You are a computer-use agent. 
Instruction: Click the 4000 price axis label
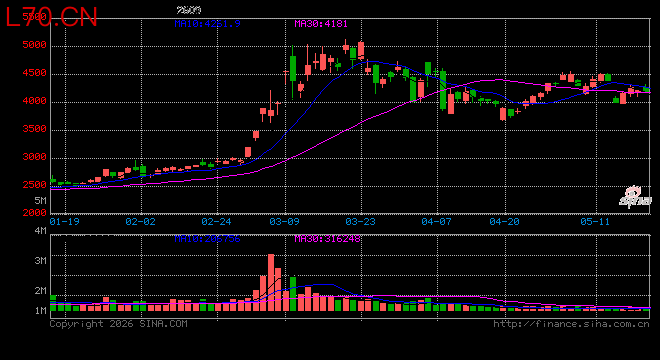click(35, 101)
